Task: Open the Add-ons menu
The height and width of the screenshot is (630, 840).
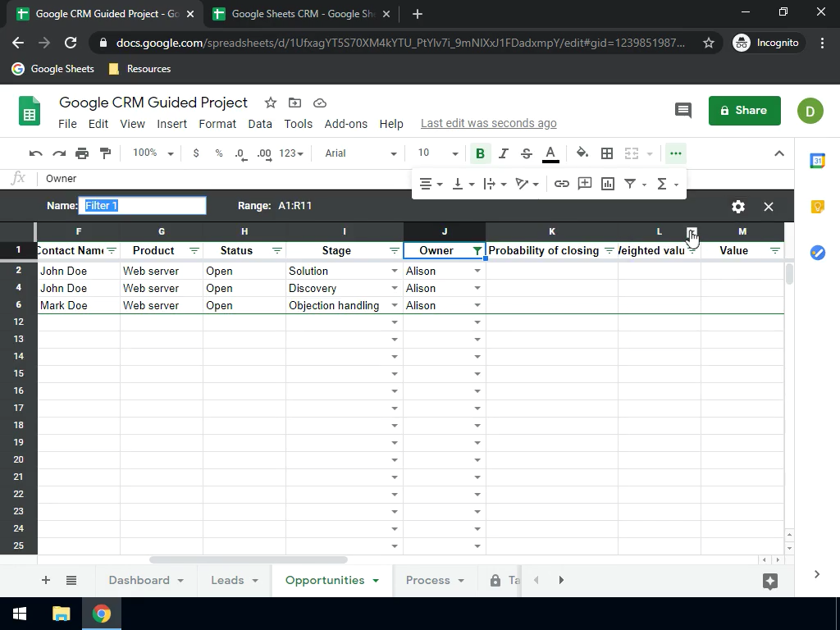Action: click(345, 124)
